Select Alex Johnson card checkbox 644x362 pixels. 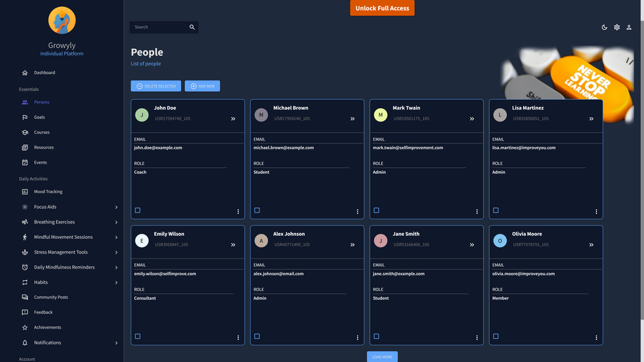click(257, 336)
